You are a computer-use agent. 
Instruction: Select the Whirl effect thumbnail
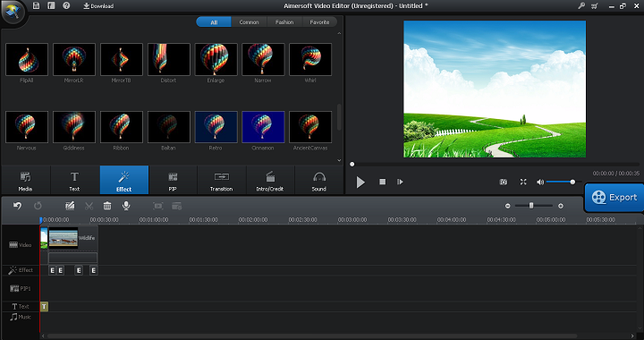pos(310,60)
